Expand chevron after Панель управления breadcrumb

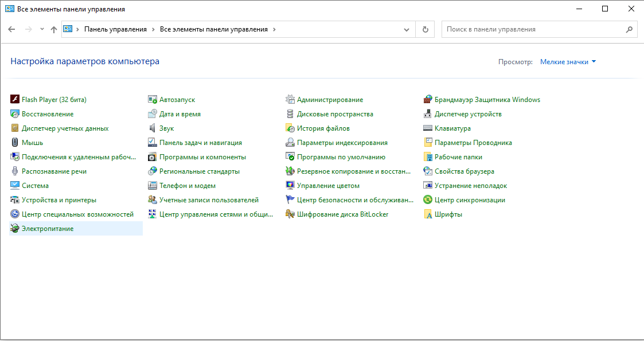153,30
